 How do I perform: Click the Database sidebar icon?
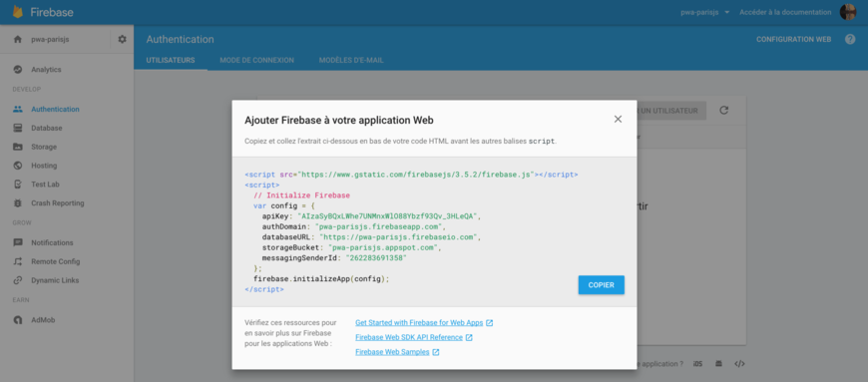click(18, 128)
